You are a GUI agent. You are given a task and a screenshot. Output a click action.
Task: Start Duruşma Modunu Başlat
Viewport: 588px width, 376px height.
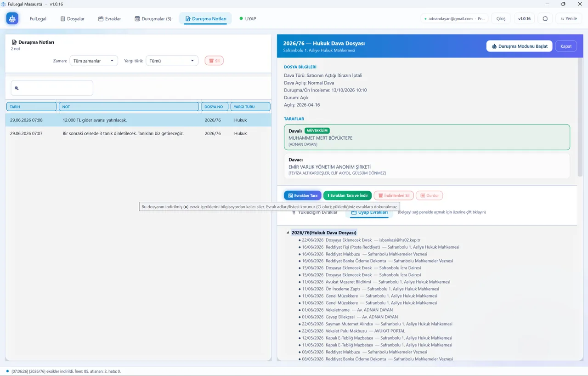(x=519, y=46)
